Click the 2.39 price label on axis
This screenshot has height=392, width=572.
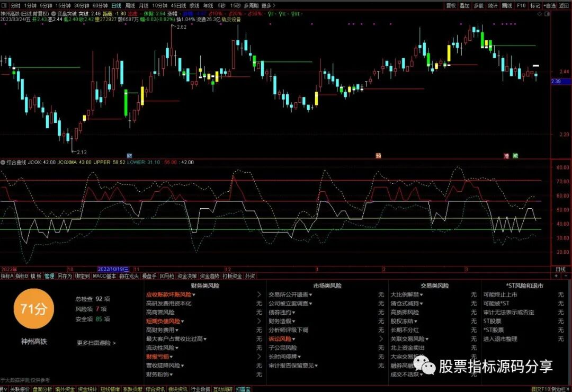[x=561, y=82]
